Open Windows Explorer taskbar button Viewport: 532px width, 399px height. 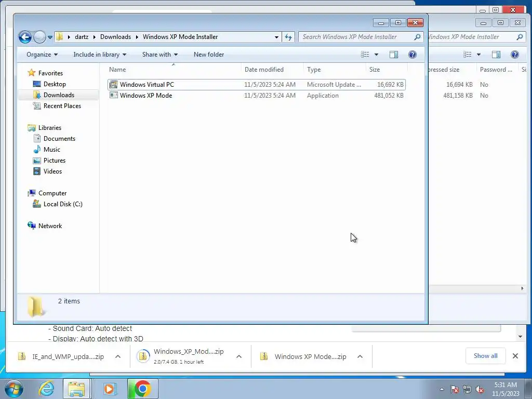pos(77,389)
